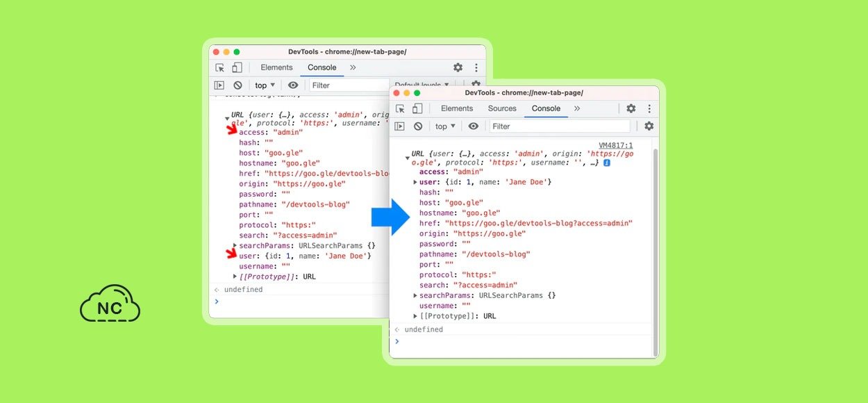Open Sources tab in front DevTools window
This screenshot has width=868, height=403.
(502, 108)
